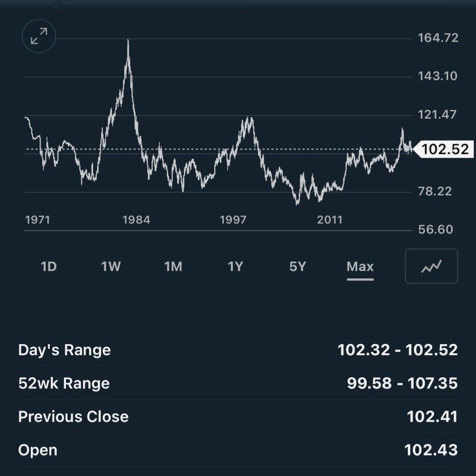Show the 1M chart range
This screenshot has height=476, width=476.
coord(173,266)
